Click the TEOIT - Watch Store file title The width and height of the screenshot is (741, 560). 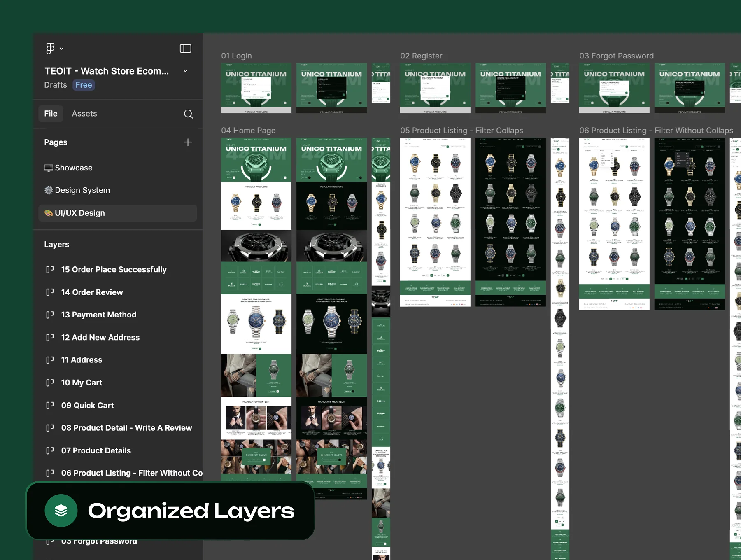[x=107, y=71]
